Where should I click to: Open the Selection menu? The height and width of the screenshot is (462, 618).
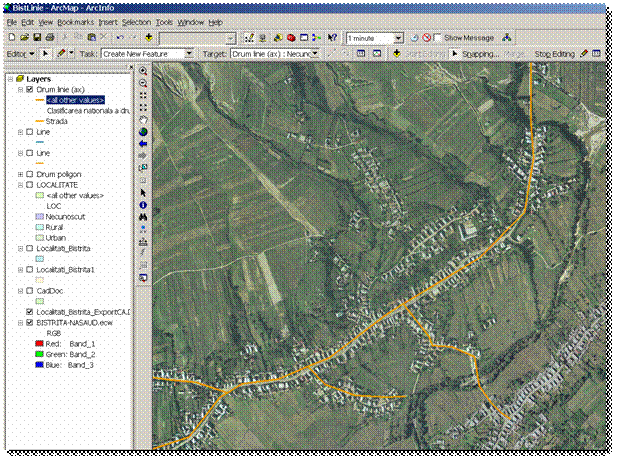click(x=136, y=22)
